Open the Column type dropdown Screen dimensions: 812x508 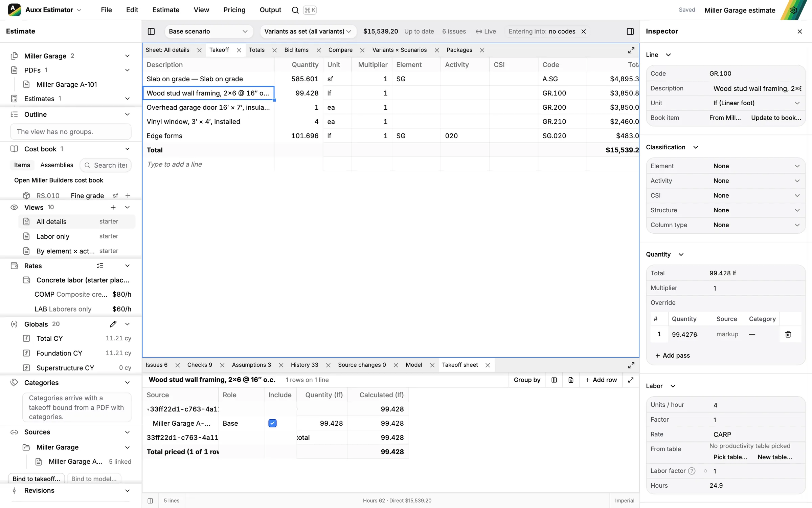757,225
